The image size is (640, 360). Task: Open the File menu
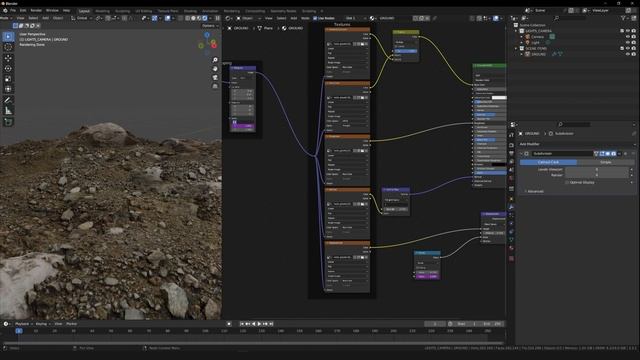click(13, 11)
